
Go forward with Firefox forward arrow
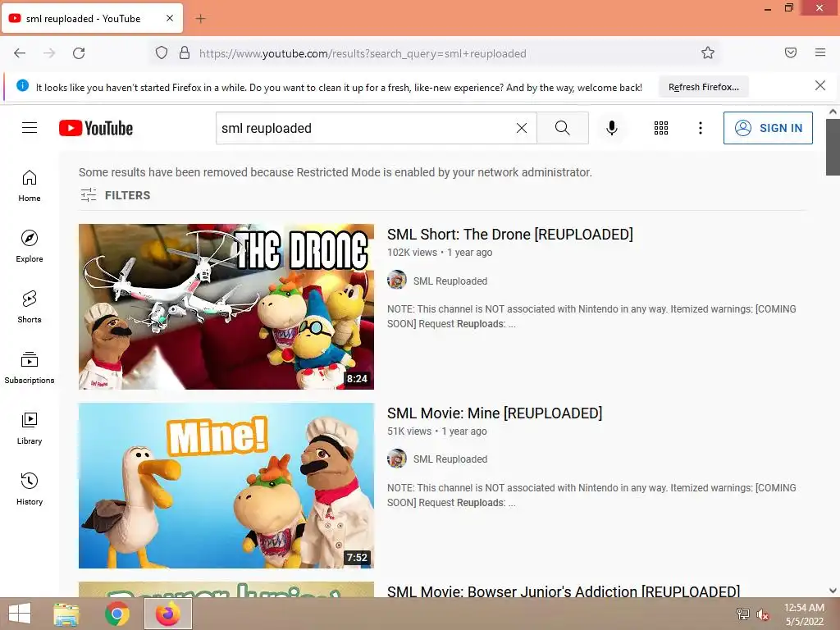(x=49, y=53)
